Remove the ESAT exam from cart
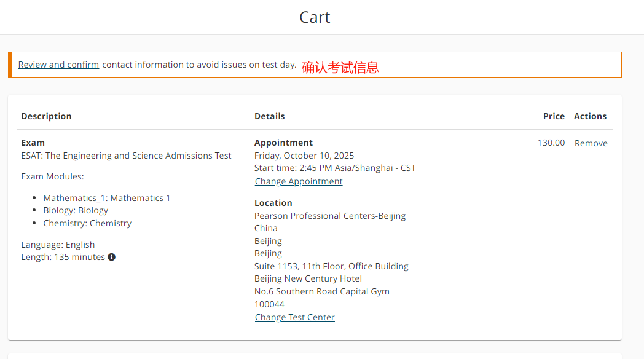 [591, 143]
